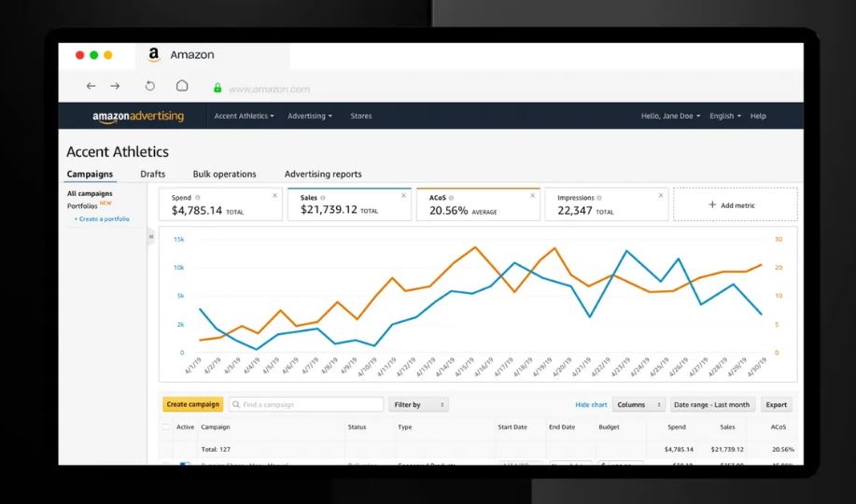Click the Add metric card
The width and height of the screenshot is (856, 504).
coord(736,204)
